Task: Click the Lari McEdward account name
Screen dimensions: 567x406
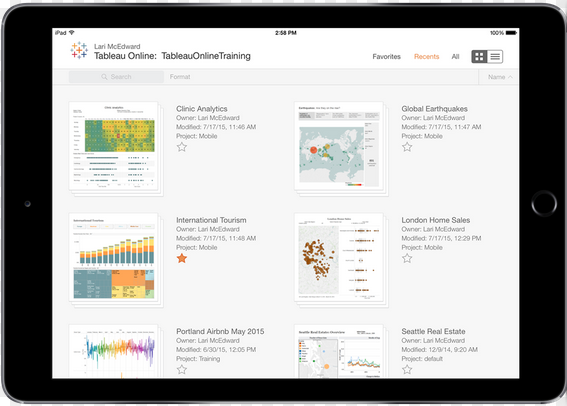Action: [x=117, y=46]
